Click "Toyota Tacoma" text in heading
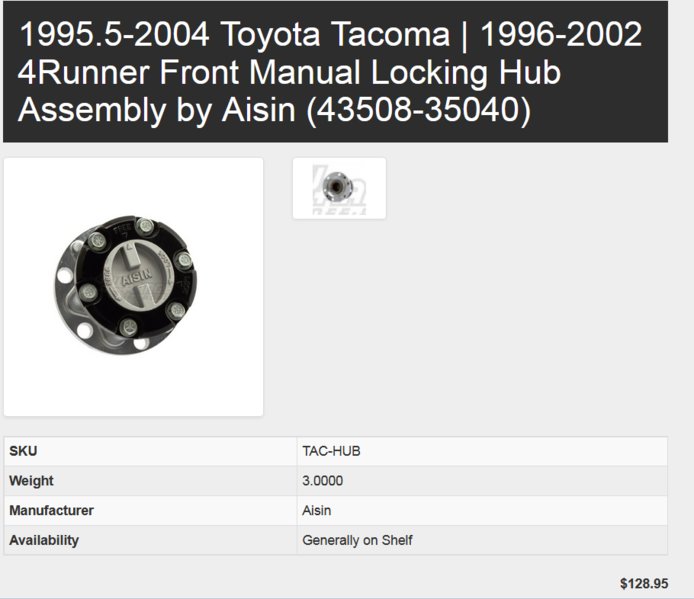The width and height of the screenshot is (694, 599). click(x=336, y=34)
